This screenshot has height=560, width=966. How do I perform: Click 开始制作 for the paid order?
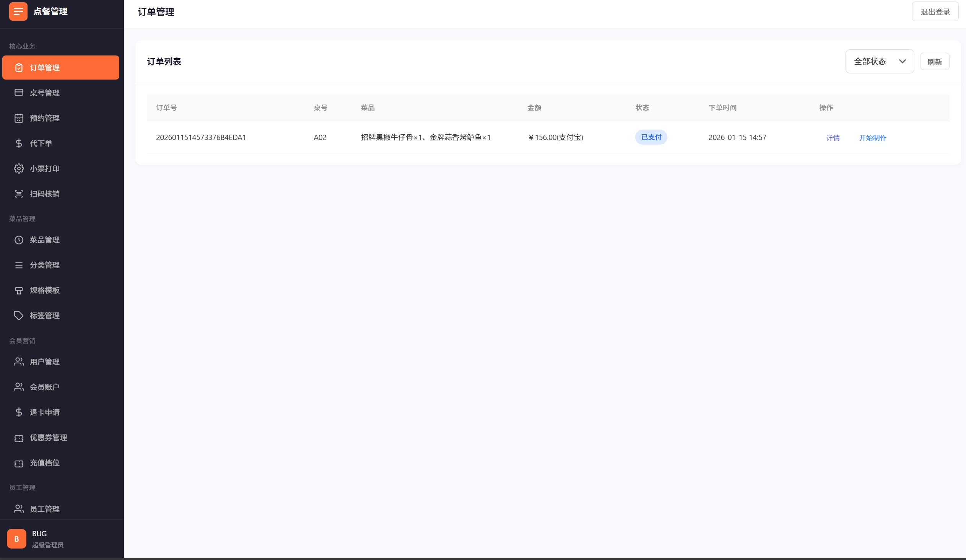(872, 138)
